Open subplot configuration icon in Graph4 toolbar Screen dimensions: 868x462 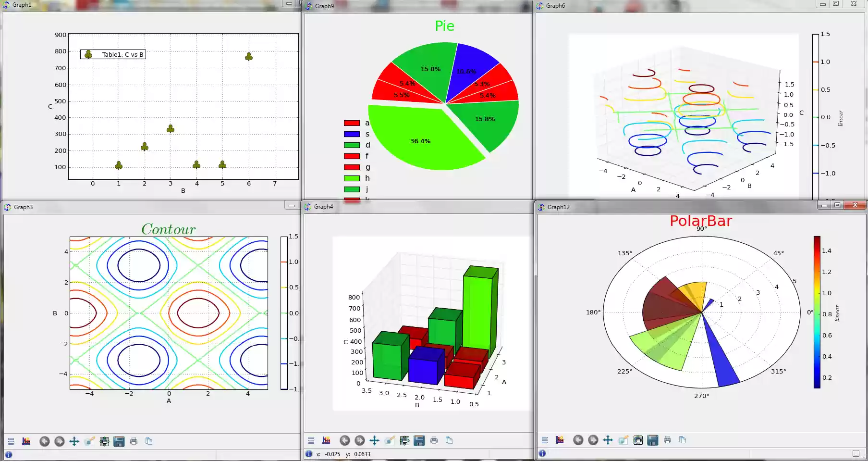pos(404,440)
